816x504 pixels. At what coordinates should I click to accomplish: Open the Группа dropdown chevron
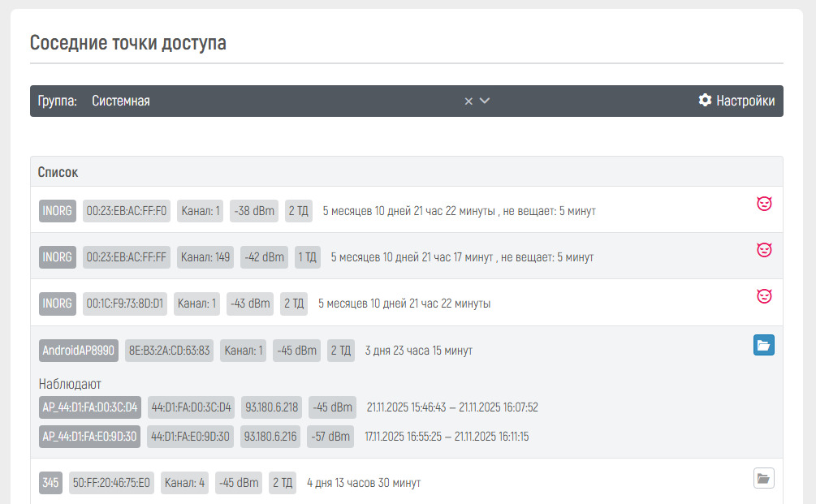tap(485, 101)
